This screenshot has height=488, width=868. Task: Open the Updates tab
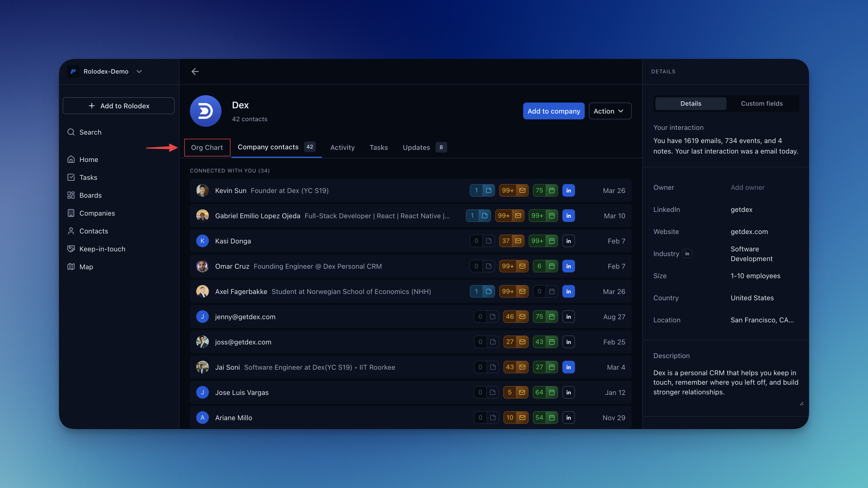(425, 148)
